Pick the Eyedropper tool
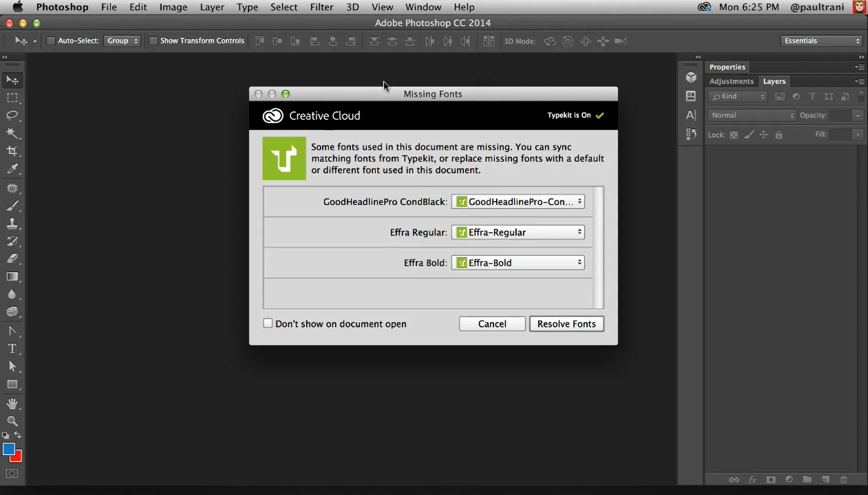This screenshot has width=868, height=495. (12, 169)
